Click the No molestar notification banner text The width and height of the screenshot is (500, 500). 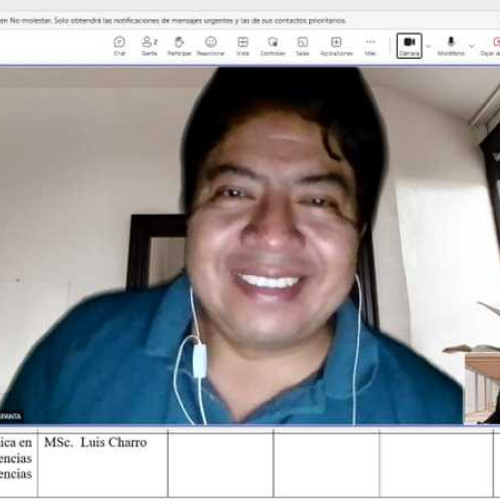[173, 21]
